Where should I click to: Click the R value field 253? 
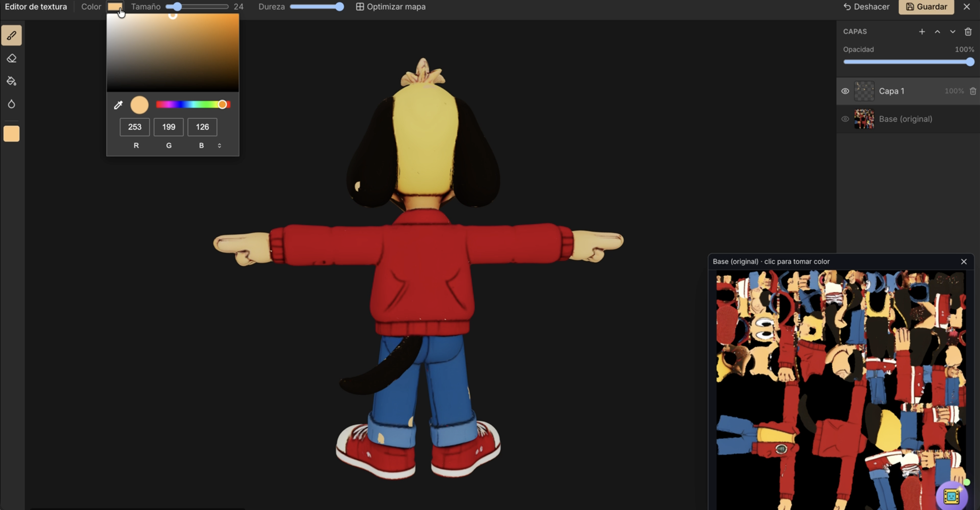coord(135,127)
